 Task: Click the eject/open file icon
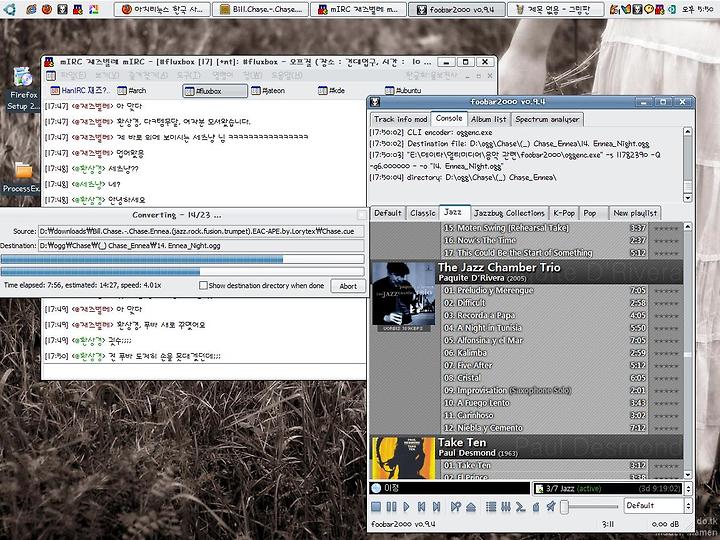(x=471, y=506)
